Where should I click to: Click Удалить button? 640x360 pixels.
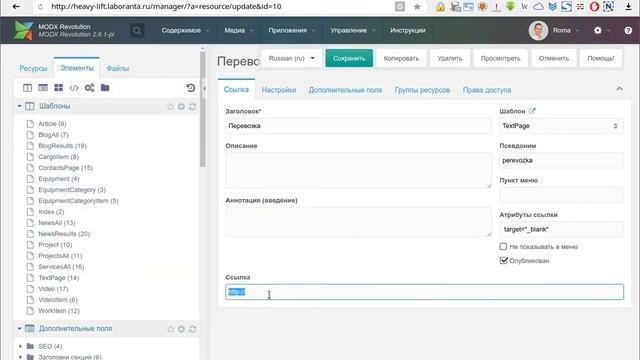point(450,58)
